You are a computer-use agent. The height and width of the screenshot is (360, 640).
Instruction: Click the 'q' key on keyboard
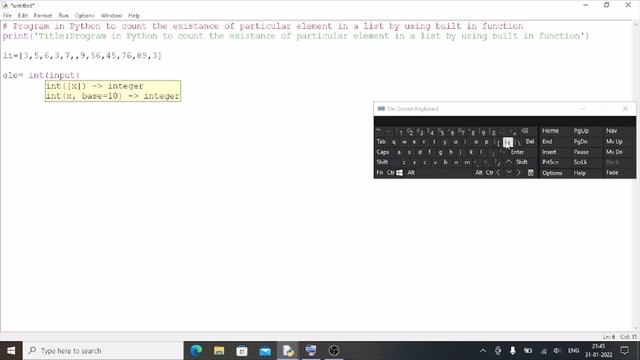tap(393, 142)
